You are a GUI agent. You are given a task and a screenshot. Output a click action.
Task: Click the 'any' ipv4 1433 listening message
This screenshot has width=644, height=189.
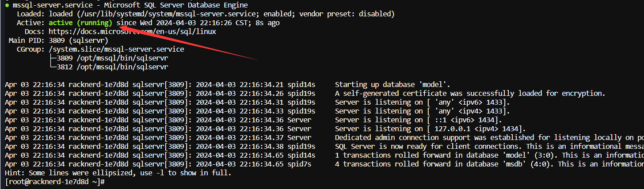tap(422, 111)
